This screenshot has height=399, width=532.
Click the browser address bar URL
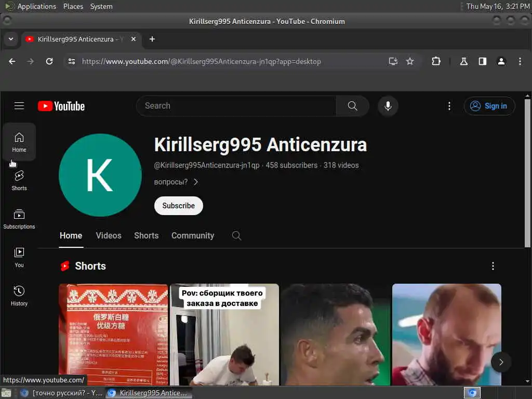pyautogui.click(x=201, y=61)
